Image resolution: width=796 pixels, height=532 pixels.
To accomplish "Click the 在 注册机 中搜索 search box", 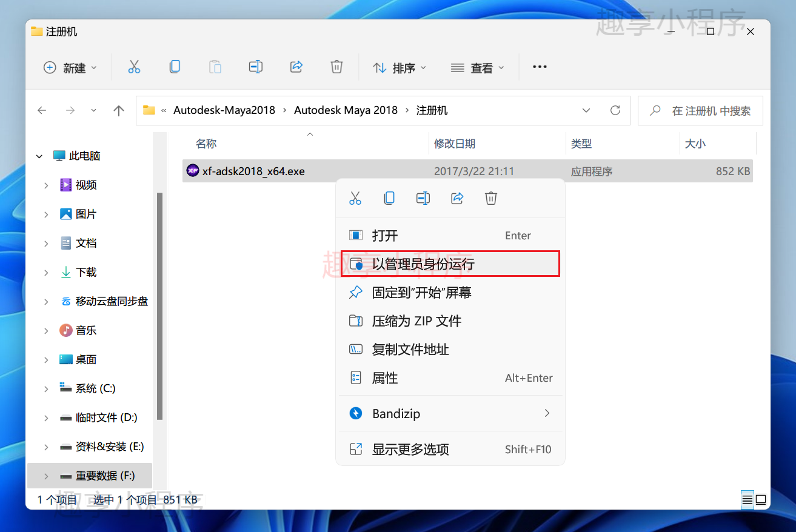I will [700, 110].
